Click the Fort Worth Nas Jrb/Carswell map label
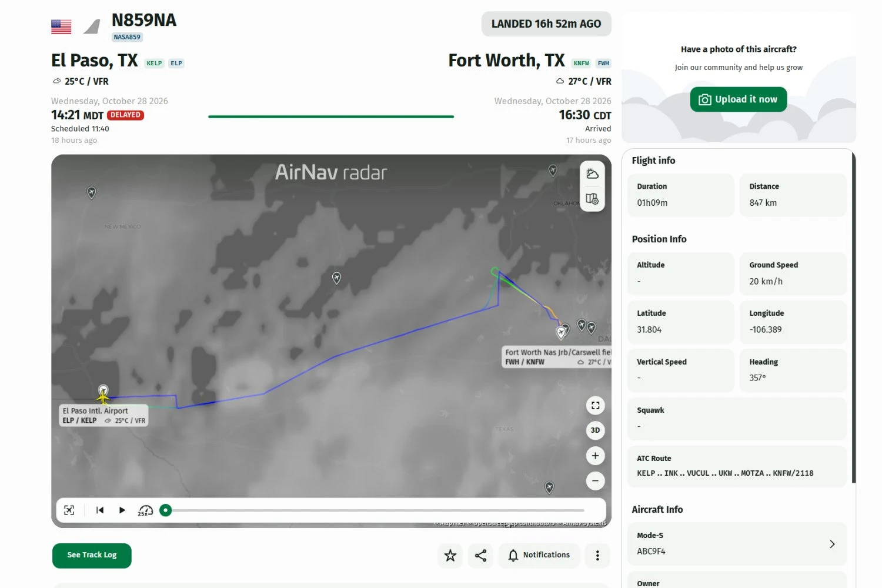 click(556, 357)
